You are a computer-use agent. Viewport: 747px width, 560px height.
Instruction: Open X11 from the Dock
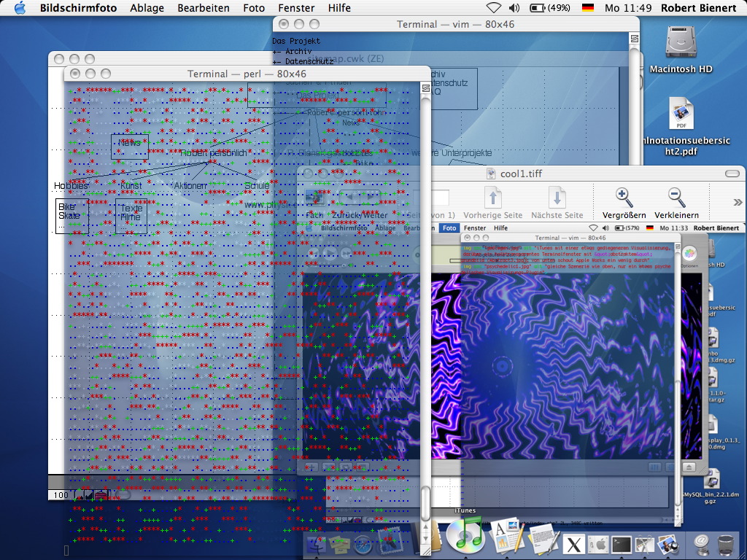point(574,545)
